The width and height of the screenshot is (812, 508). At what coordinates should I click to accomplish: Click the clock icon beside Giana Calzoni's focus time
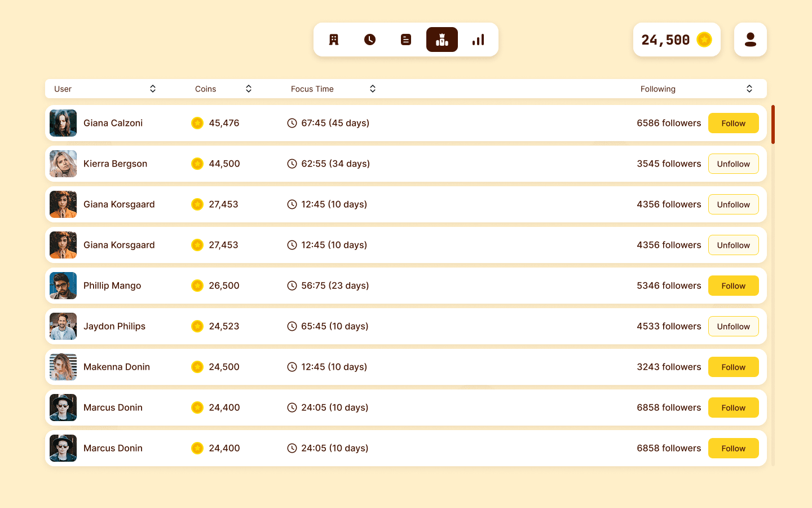click(292, 123)
